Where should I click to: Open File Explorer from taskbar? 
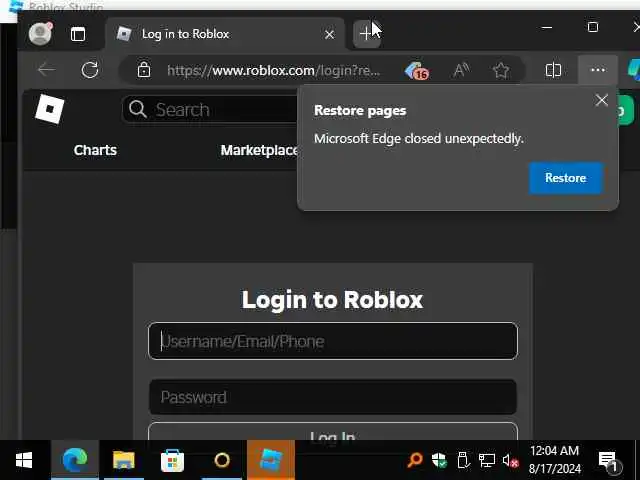click(x=124, y=460)
